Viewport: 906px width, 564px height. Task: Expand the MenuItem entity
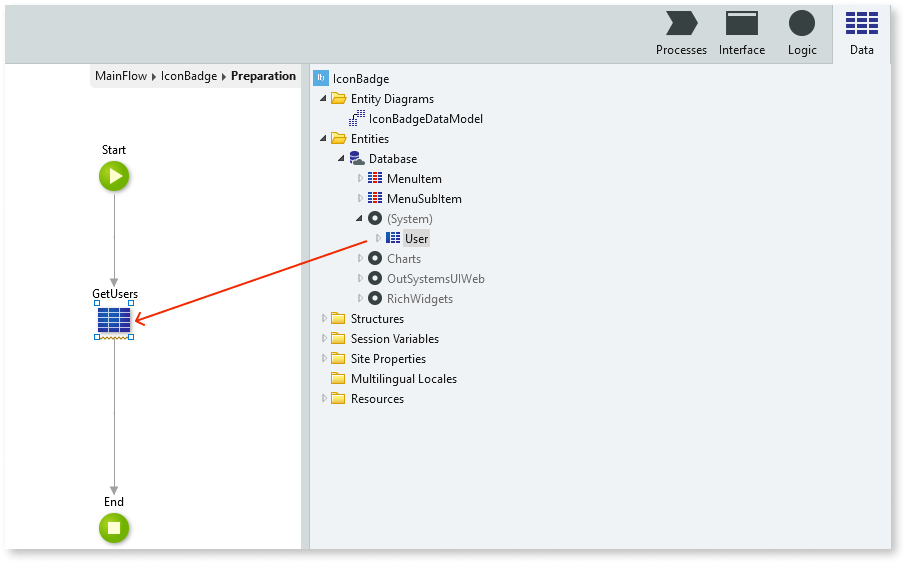(360, 178)
